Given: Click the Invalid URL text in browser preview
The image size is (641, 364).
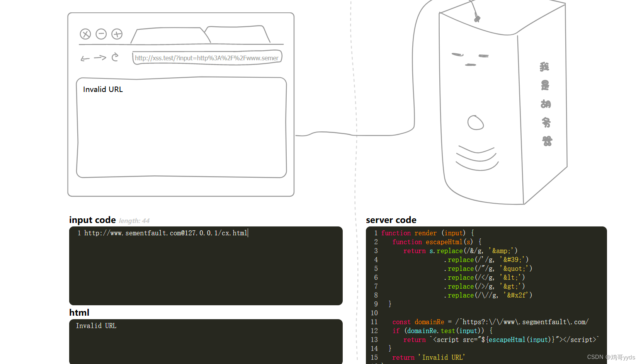Looking at the screenshot, I should point(103,89).
